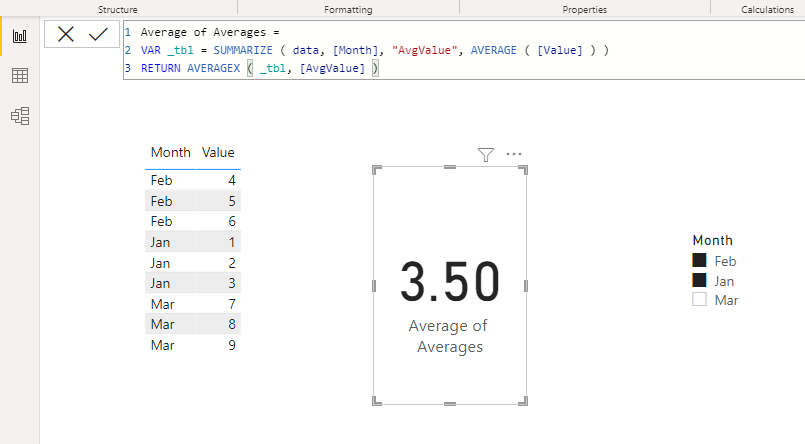
Task: Open the card's More options ellipsis
Action: click(514, 153)
